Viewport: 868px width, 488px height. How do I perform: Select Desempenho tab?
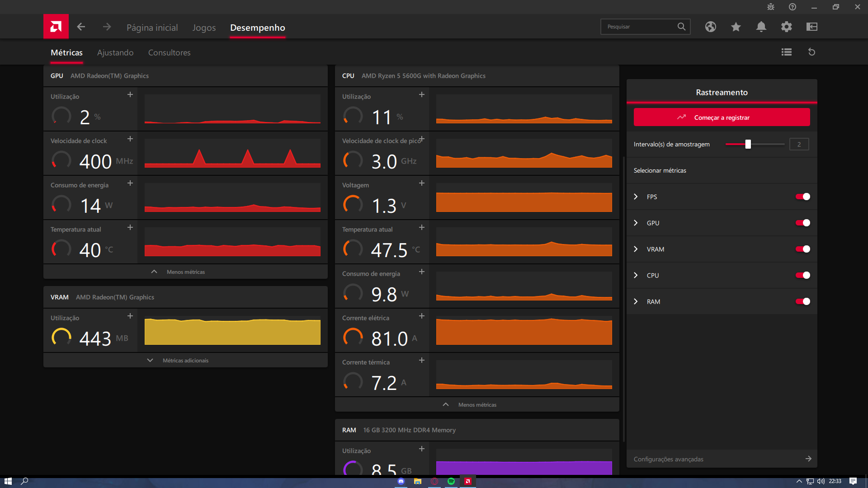[x=258, y=28]
